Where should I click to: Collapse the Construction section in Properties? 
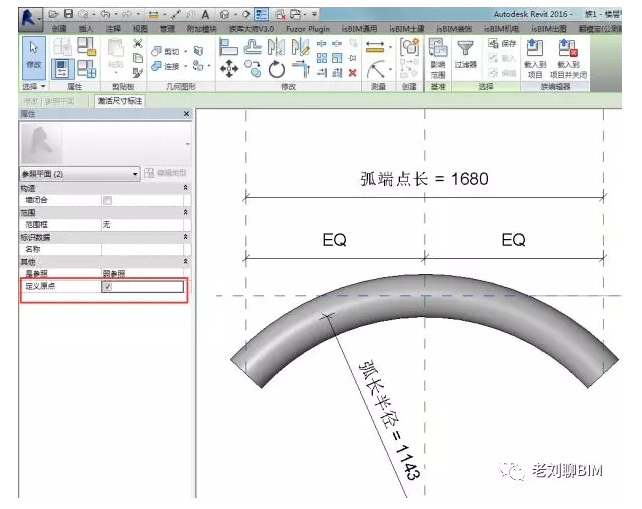point(185,188)
